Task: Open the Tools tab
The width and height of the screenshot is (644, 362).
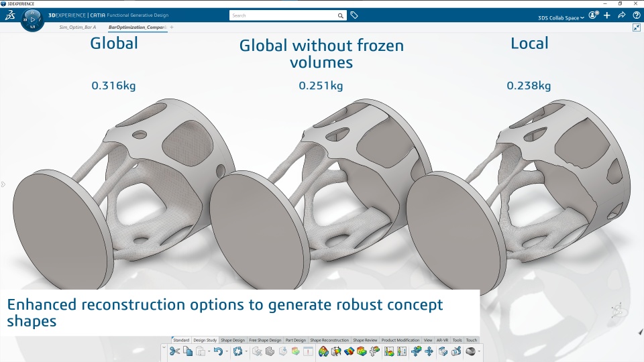Action: click(x=457, y=341)
